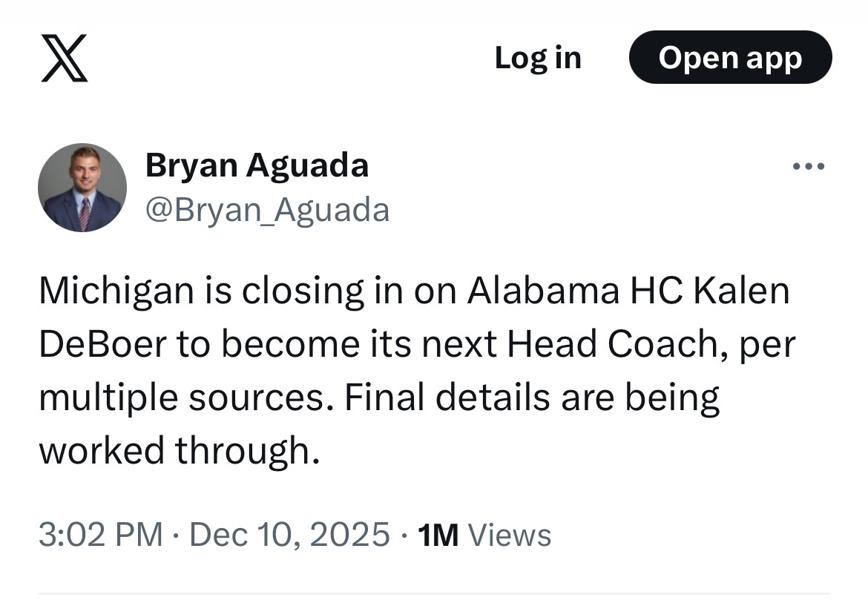
Task: Click the Bryan Aguada display name
Action: point(257,165)
